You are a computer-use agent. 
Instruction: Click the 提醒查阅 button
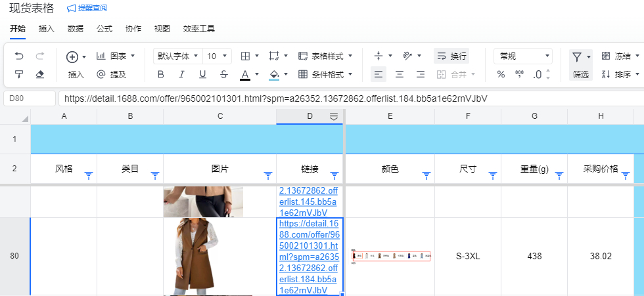tap(87, 9)
